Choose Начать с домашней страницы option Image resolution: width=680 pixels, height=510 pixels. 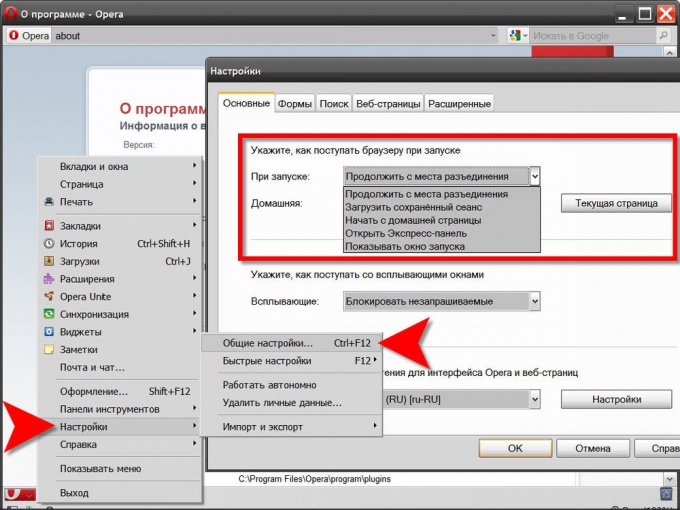click(x=413, y=220)
